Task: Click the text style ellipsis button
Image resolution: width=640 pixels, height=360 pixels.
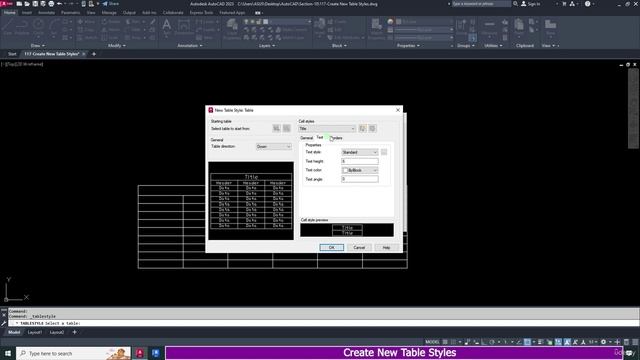Action: (x=384, y=152)
